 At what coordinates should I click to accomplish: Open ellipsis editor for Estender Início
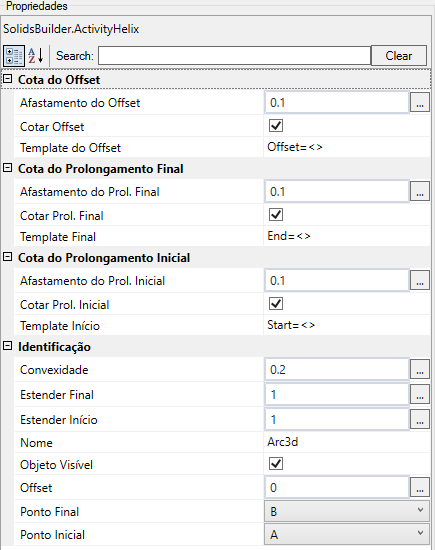(420, 420)
